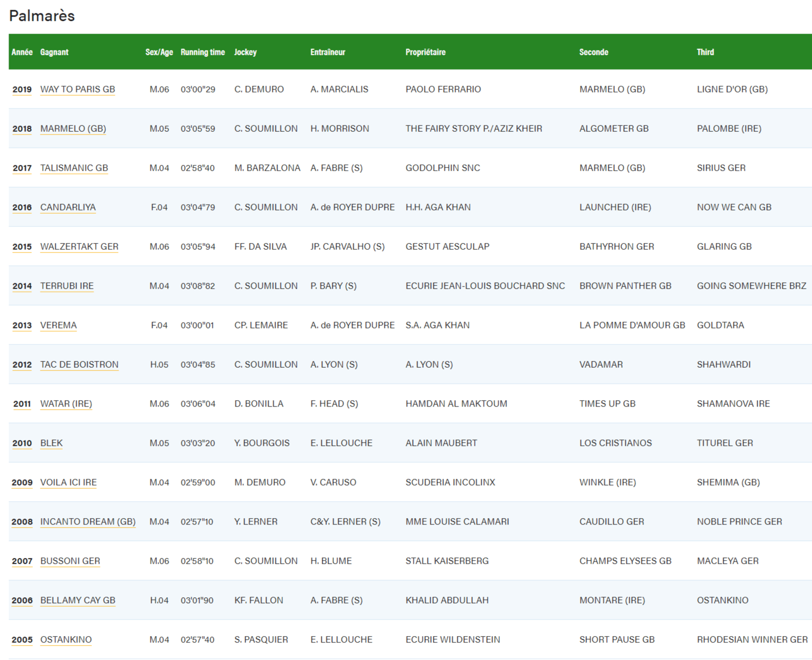Select the TALISMANIC GB link
Screen dimensions: 812x660
pos(74,167)
